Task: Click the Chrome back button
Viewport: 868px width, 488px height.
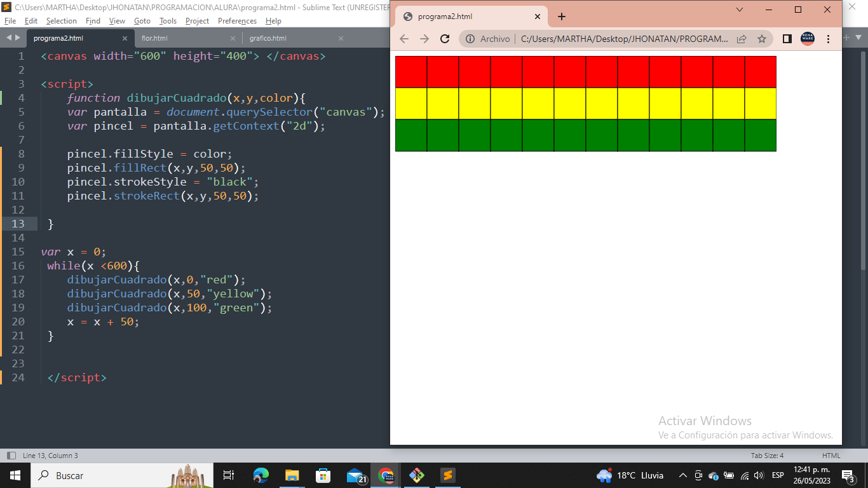Action: [404, 39]
